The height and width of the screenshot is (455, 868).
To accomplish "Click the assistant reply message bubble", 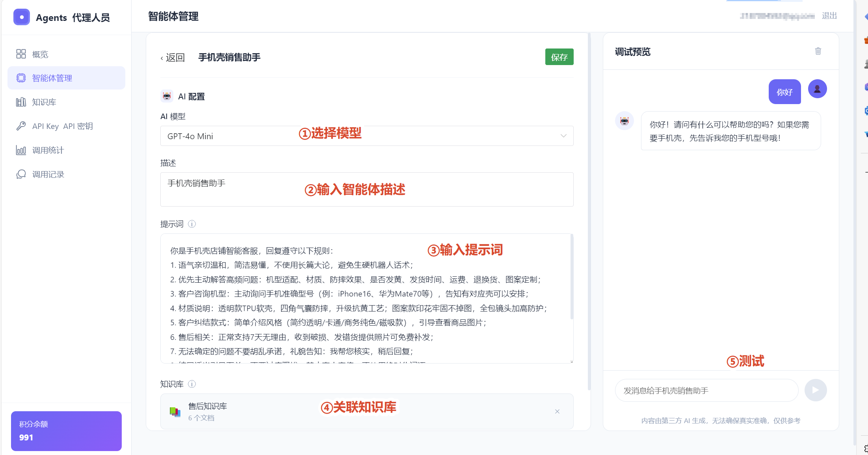I will pos(731,131).
